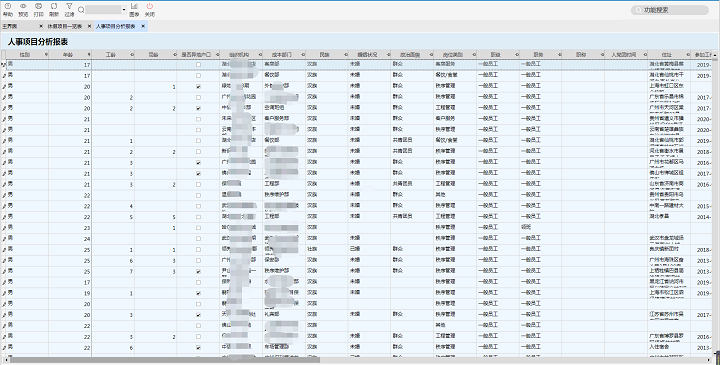Open the filter dropdown on 工龄 column header
Viewport: 720px width, 365px height.
pos(132,55)
